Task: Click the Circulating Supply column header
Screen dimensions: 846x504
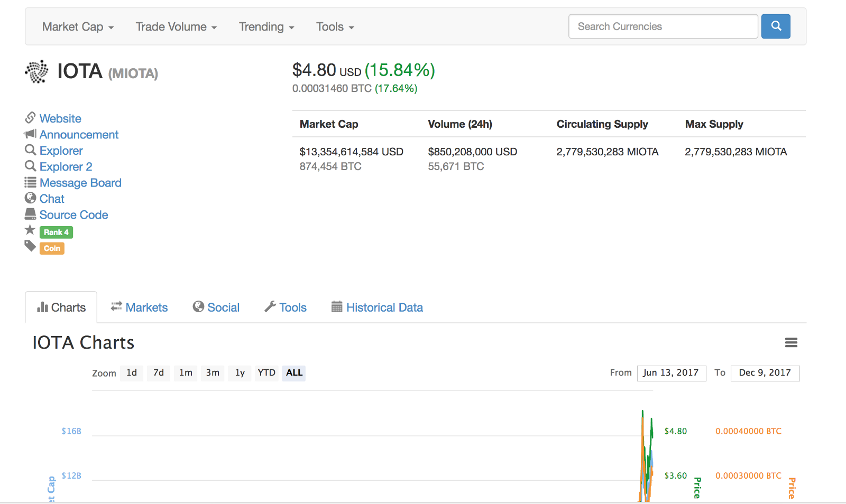Action: (602, 124)
